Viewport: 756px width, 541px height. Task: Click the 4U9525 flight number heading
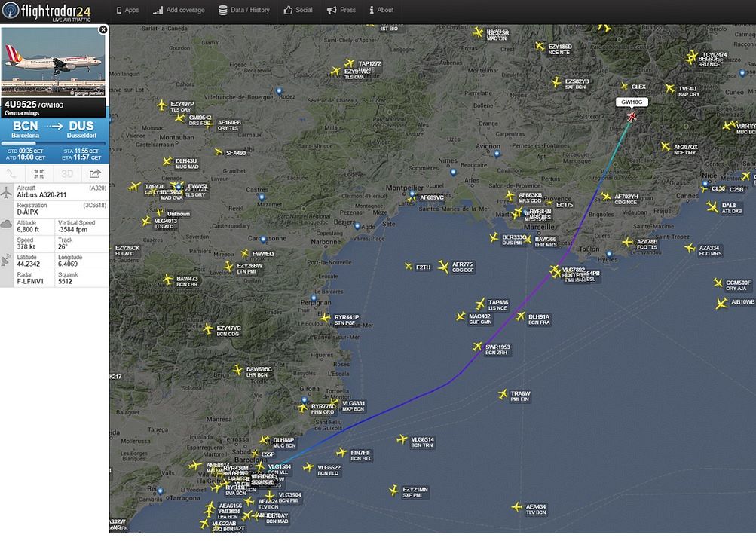(20, 104)
